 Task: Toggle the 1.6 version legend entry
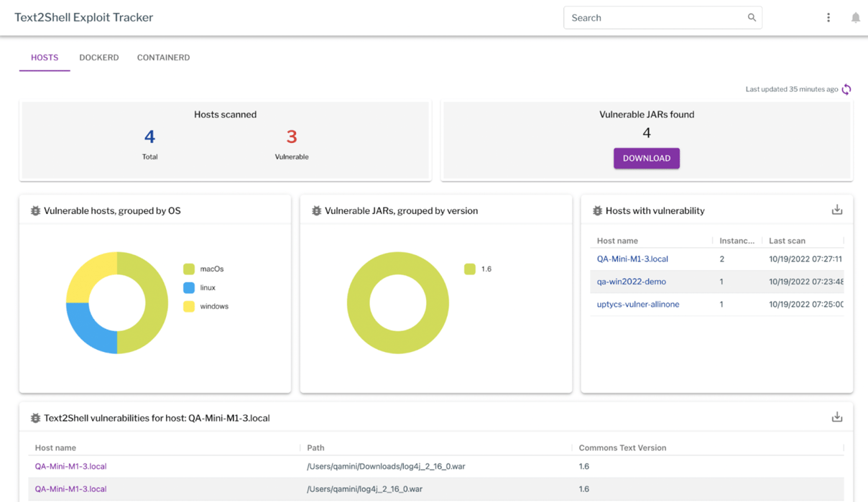tap(478, 269)
